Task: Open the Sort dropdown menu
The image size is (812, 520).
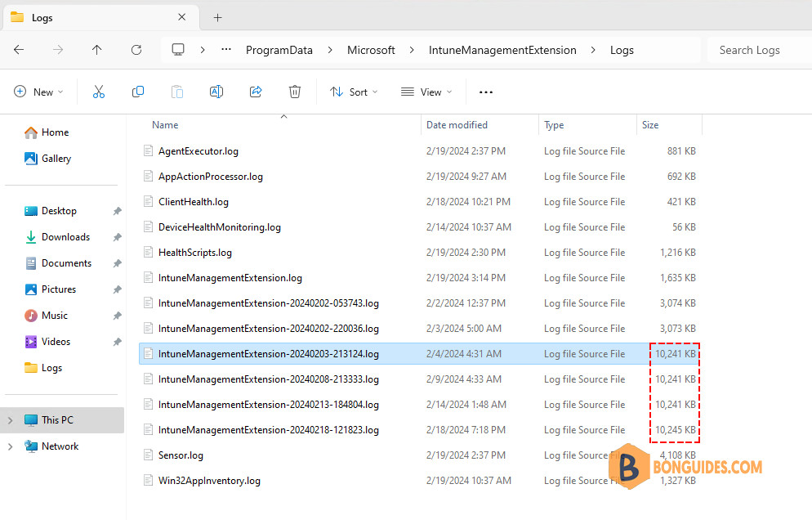Action: point(354,92)
